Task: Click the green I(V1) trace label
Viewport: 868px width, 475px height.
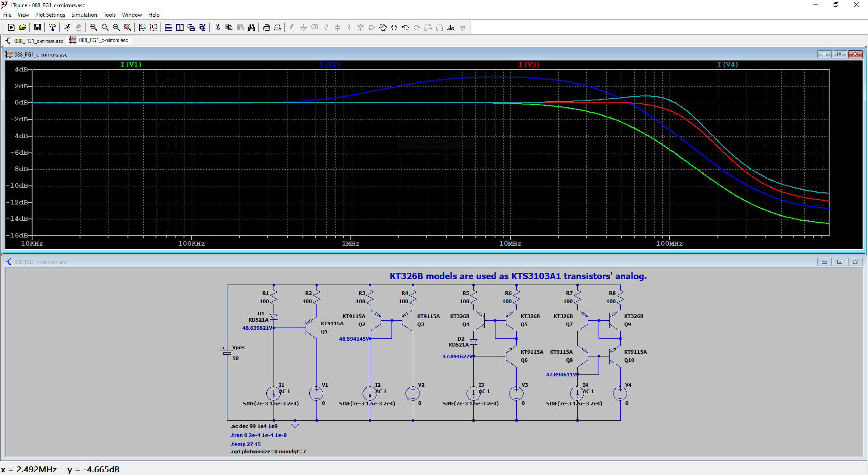Action: (131, 65)
